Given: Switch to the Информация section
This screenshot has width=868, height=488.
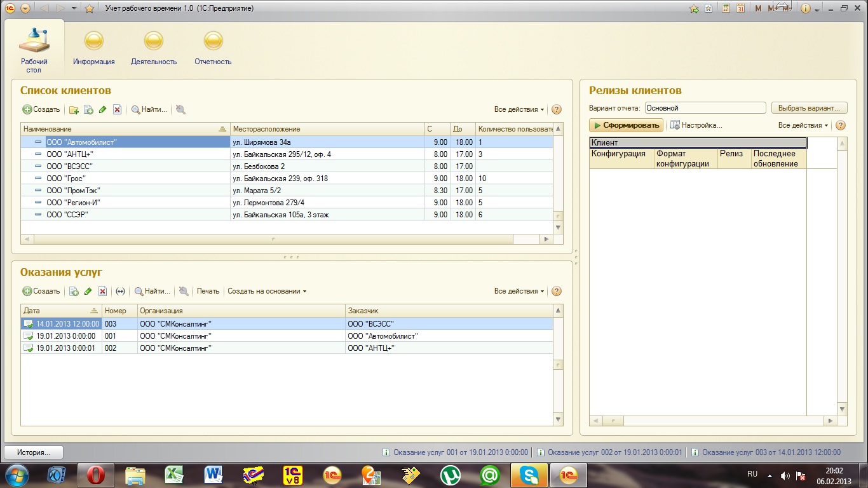Looking at the screenshot, I should [93, 48].
